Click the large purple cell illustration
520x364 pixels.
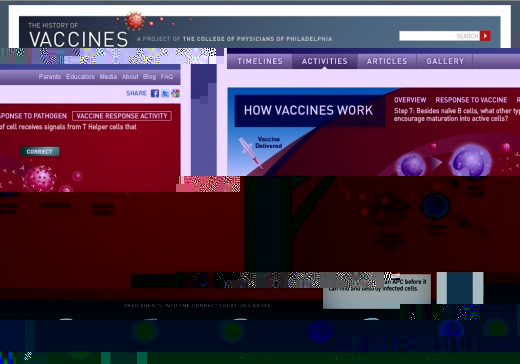tap(470, 161)
